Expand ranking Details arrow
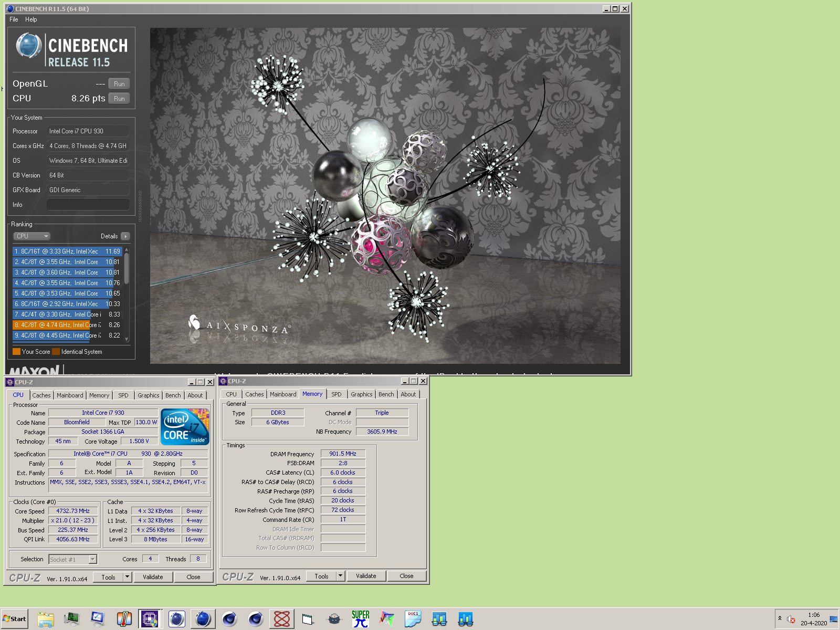 [125, 236]
